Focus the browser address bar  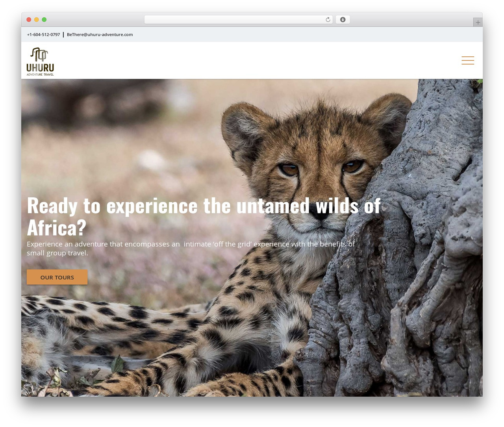click(x=239, y=20)
